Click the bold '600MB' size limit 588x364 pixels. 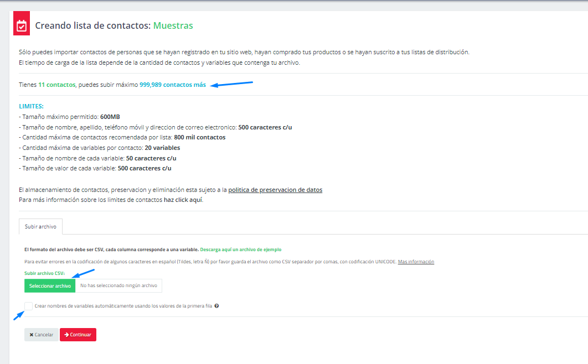tap(110, 117)
